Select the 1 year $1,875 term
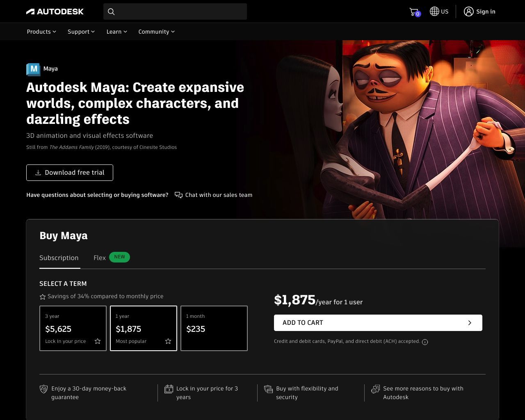525x420 pixels. (x=144, y=328)
